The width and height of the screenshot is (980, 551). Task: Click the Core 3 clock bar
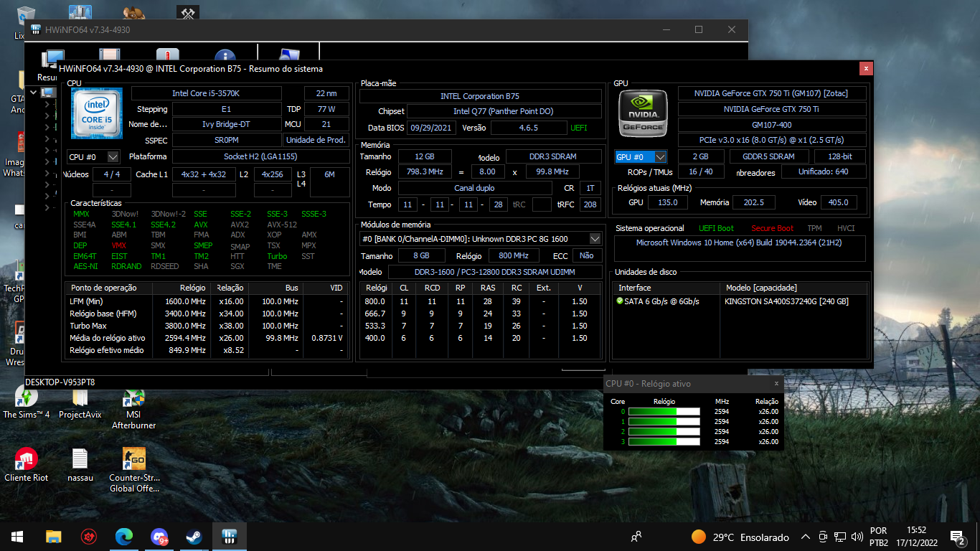point(664,441)
